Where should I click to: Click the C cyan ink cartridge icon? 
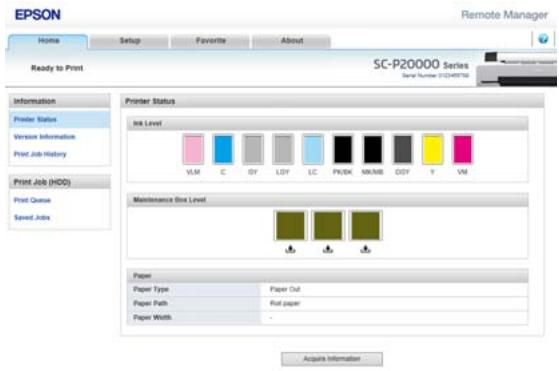point(223,149)
